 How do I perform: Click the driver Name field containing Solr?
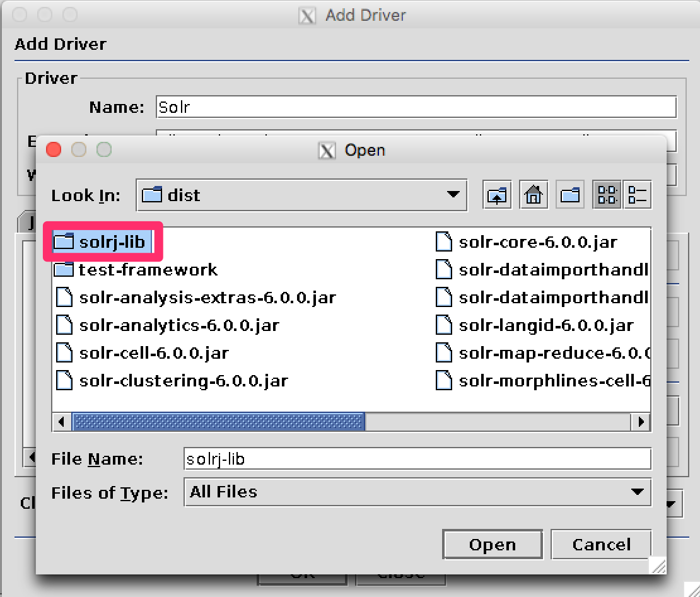pyautogui.click(x=416, y=107)
